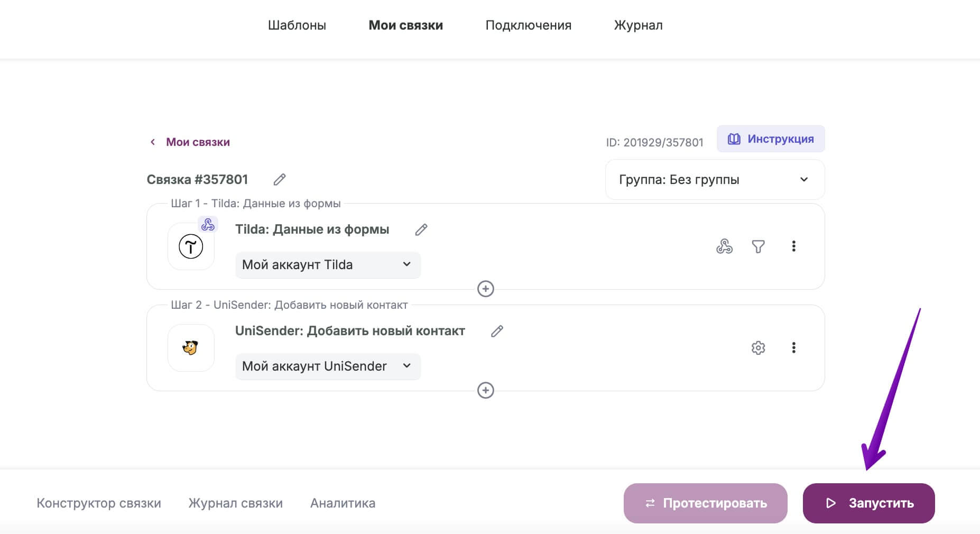
Task: Click the UniSender logo icon
Action: 191,348
